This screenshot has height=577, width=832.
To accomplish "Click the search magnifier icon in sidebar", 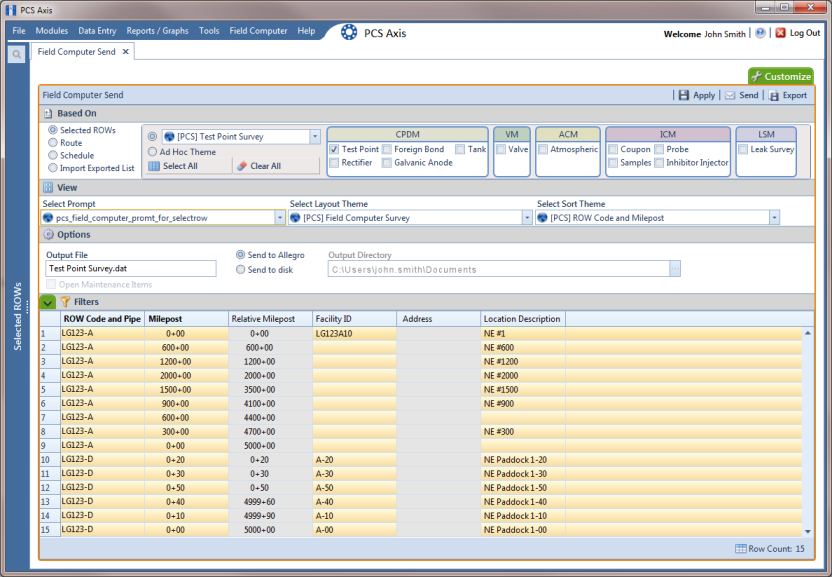I will click(x=16, y=54).
